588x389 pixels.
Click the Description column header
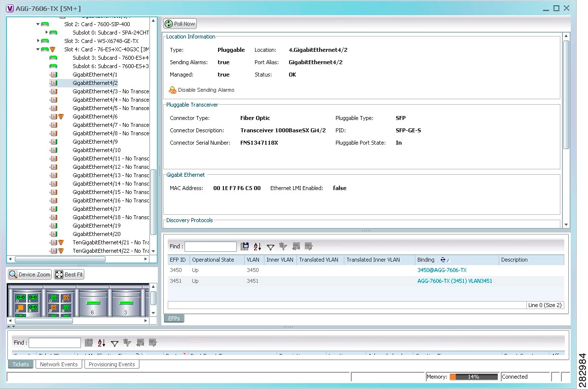(x=531, y=260)
